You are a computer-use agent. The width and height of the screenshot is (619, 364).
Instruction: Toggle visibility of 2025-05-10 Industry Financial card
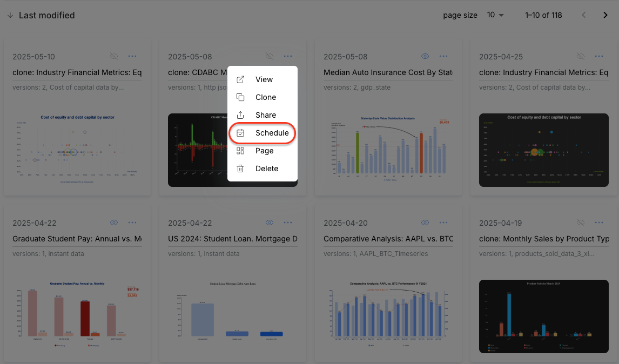pos(113,57)
